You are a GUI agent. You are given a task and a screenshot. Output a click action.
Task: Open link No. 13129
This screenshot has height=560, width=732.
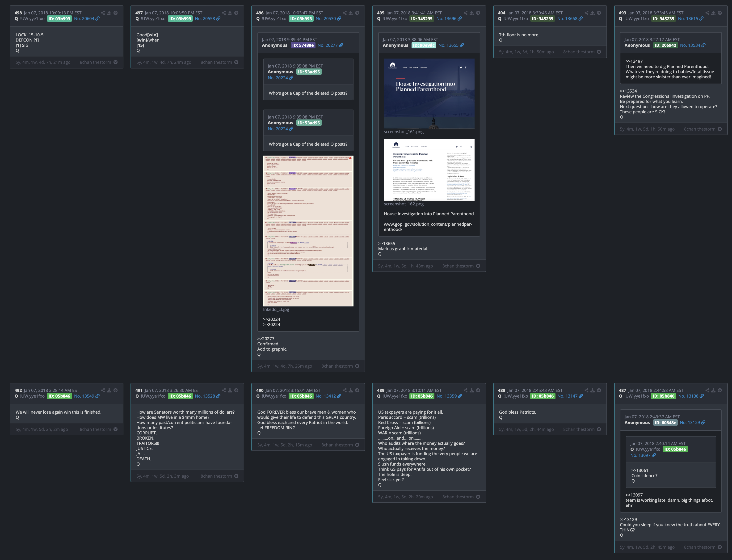click(692, 423)
